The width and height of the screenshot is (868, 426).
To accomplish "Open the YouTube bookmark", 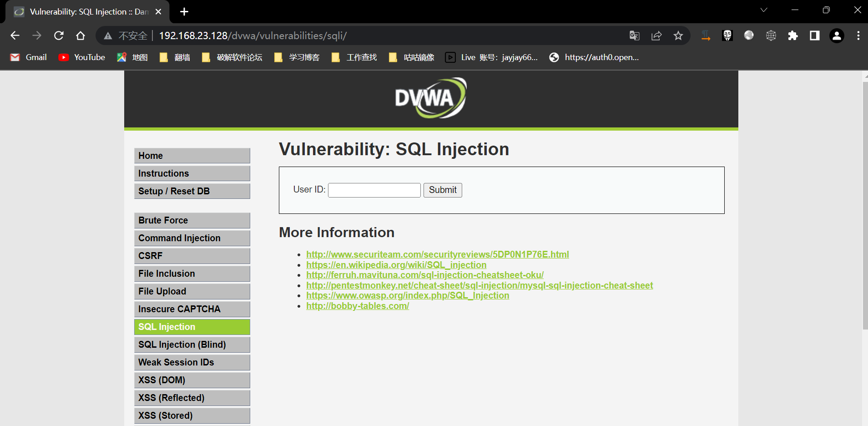I will coord(82,57).
